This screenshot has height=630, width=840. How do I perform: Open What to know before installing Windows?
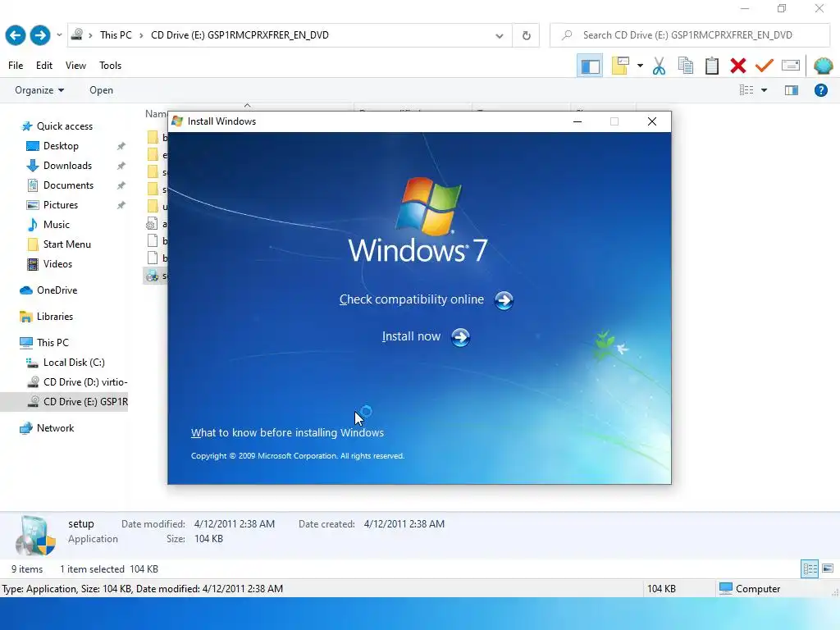pyautogui.click(x=287, y=433)
